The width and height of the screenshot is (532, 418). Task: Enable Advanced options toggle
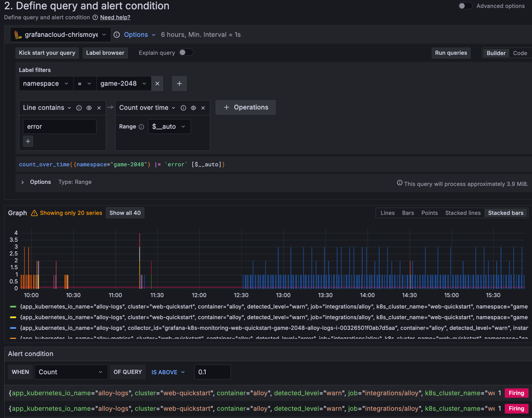[x=465, y=6]
